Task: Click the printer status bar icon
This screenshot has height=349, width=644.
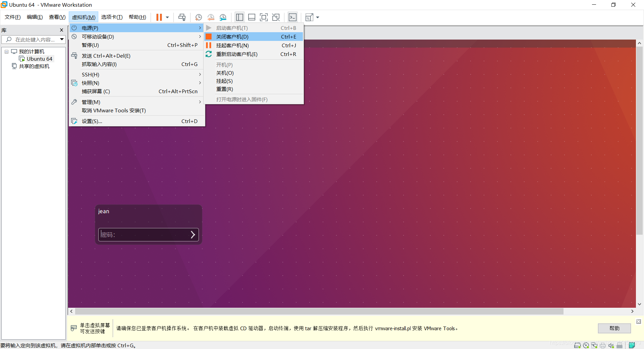Action: click(603, 345)
